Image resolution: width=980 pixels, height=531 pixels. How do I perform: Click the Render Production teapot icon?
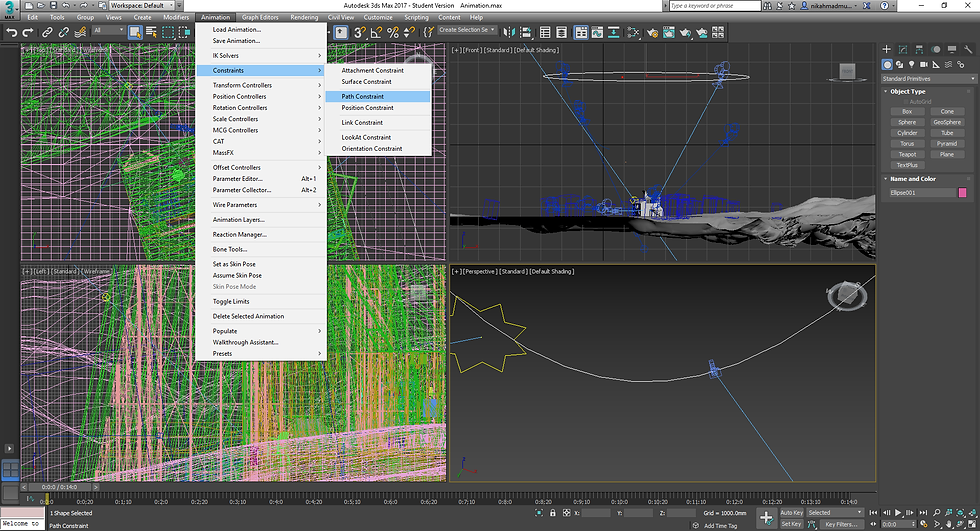point(685,32)
